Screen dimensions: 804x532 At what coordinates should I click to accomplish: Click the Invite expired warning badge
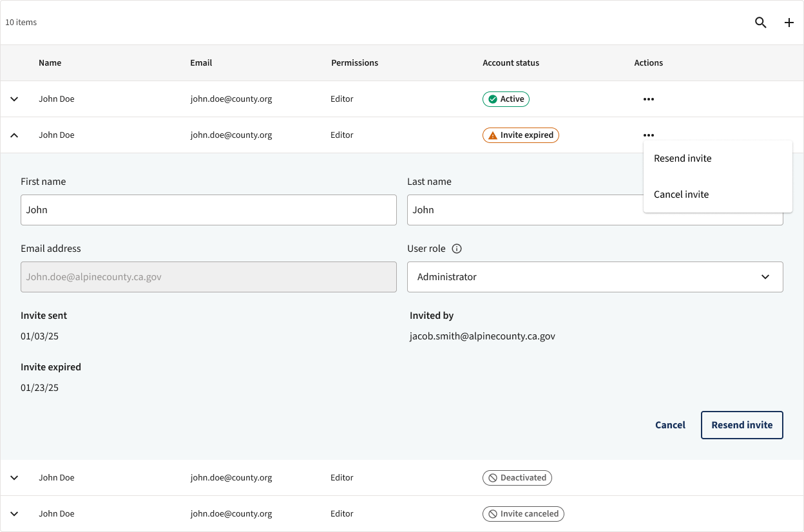coord(521,135)
